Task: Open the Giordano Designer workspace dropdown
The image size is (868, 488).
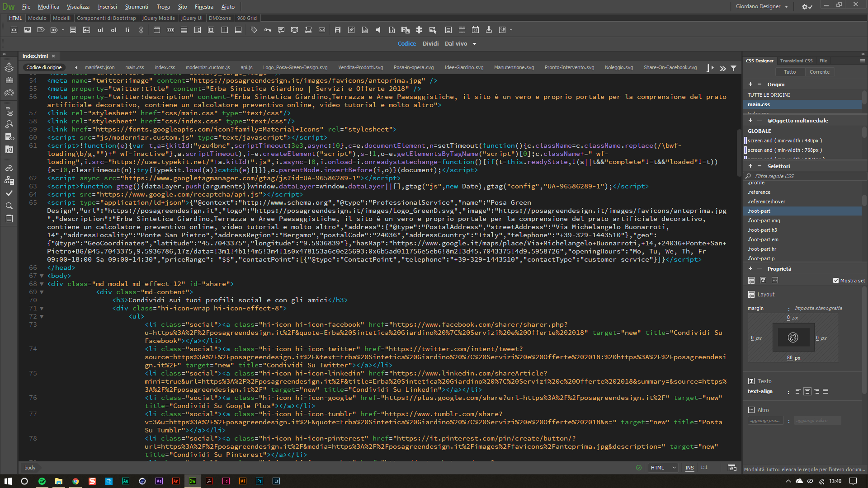Action: point(762,6)
